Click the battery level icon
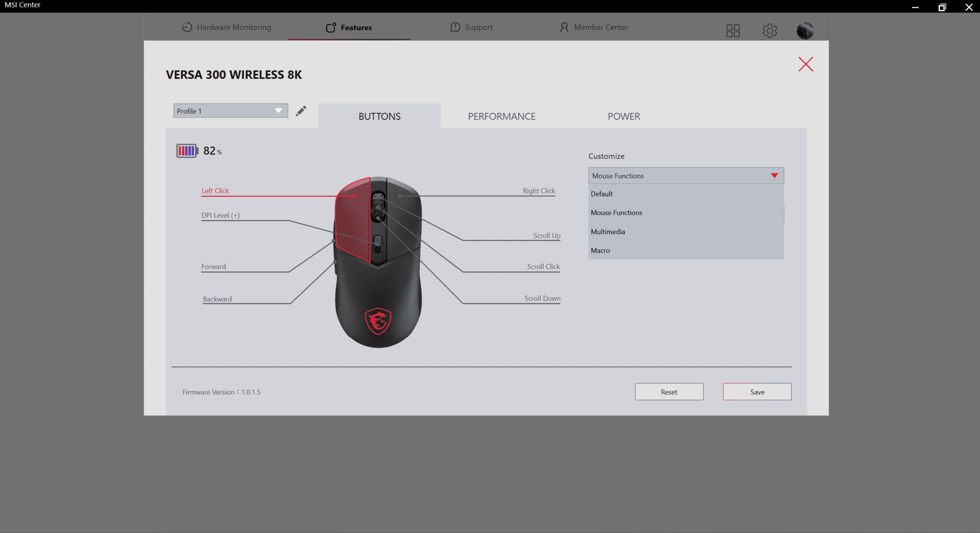 point(187,151)
